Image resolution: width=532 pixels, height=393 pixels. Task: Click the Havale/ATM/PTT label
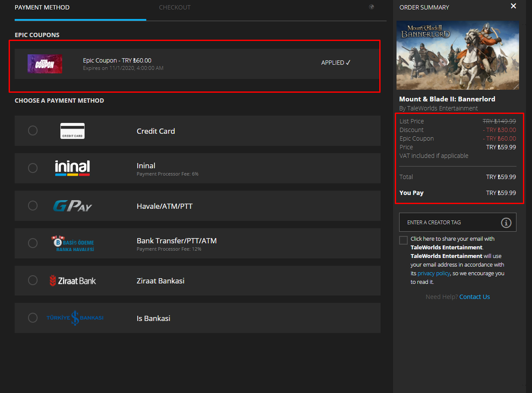(x=164, y=206)
